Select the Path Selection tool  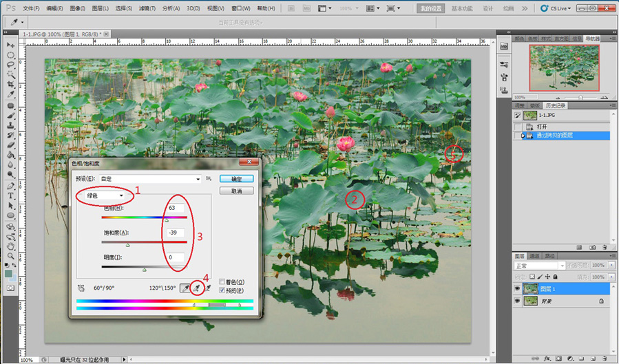click(10, 206)
